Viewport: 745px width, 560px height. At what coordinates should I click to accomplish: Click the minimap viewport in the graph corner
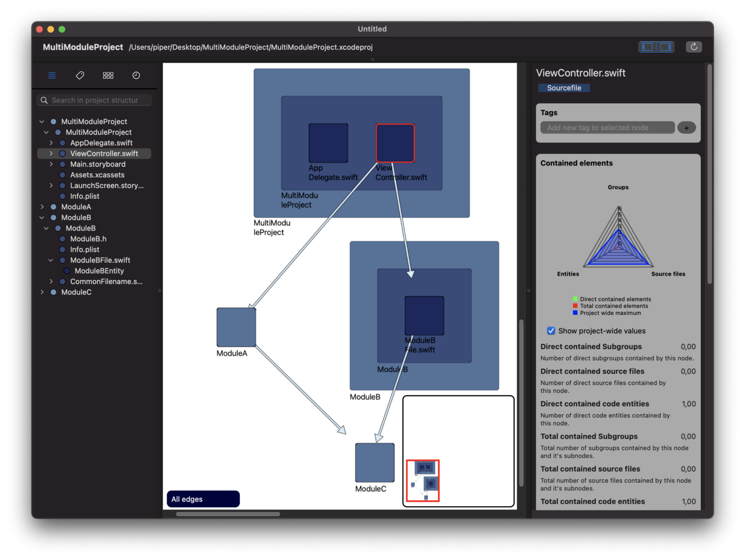click(423, 481)
